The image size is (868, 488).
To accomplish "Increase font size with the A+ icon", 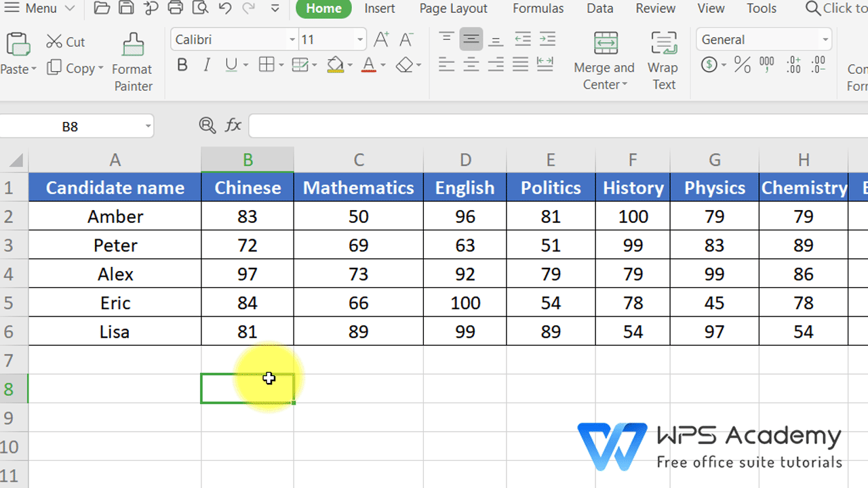I will (x=382, y=39).
